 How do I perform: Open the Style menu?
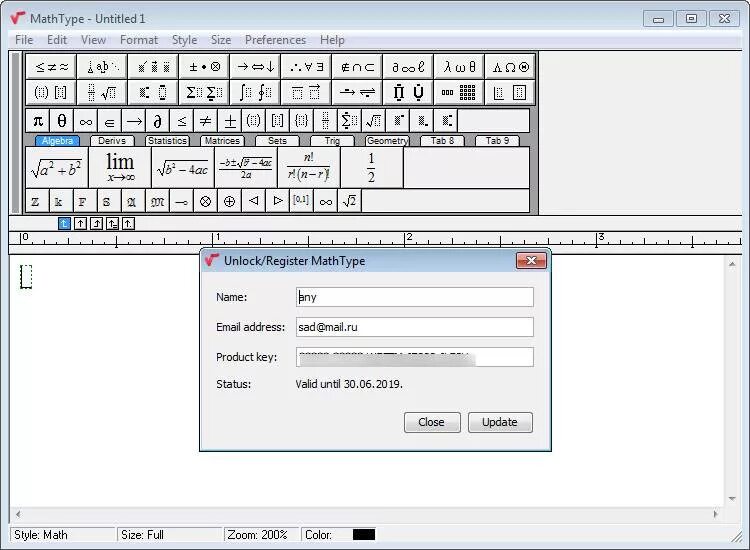(x=185, y=40)
